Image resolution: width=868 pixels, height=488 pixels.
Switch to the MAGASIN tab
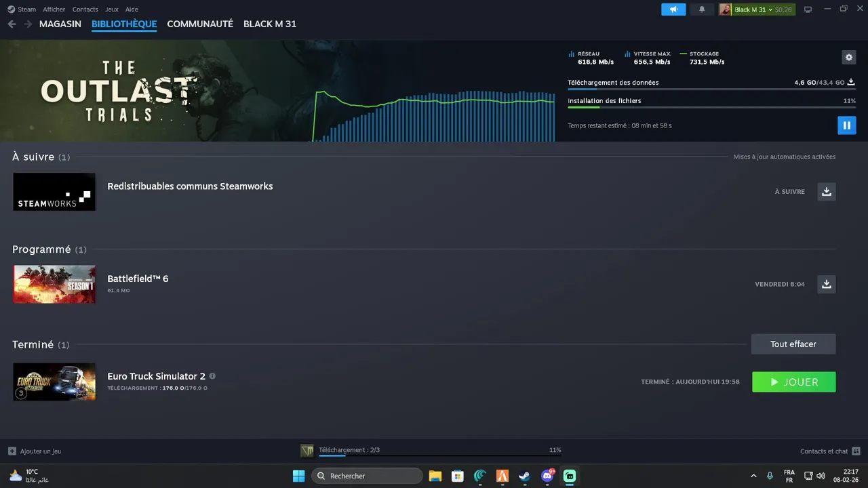[60, 24]
